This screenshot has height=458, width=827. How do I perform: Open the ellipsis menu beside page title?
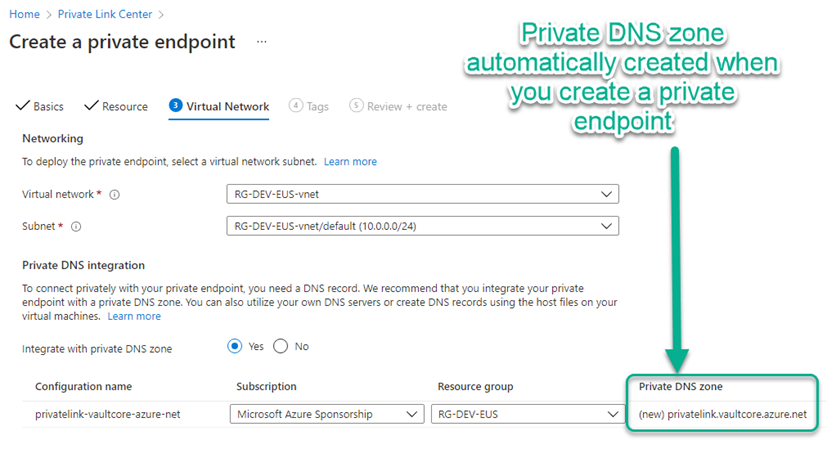coord(262,43)
